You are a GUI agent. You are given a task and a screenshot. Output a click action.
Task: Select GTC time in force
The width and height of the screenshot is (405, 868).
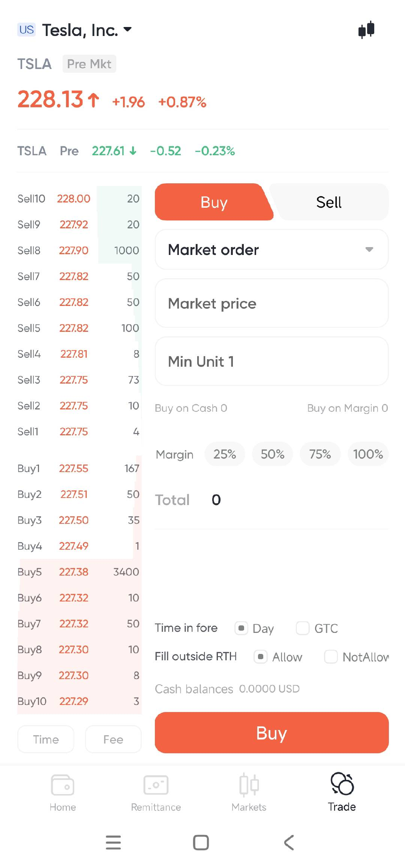(303, 628)
